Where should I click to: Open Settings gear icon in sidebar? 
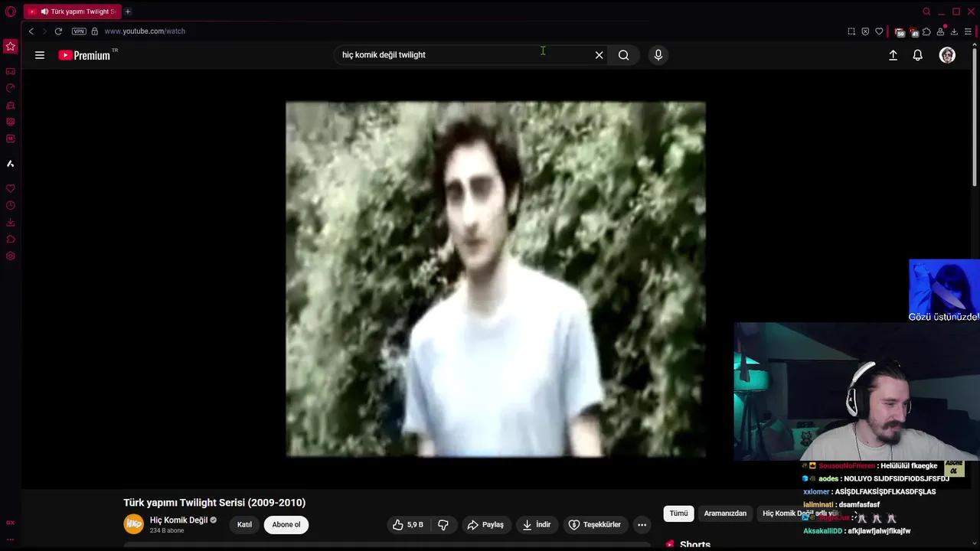pyautogui.click(x=11, y=256)
